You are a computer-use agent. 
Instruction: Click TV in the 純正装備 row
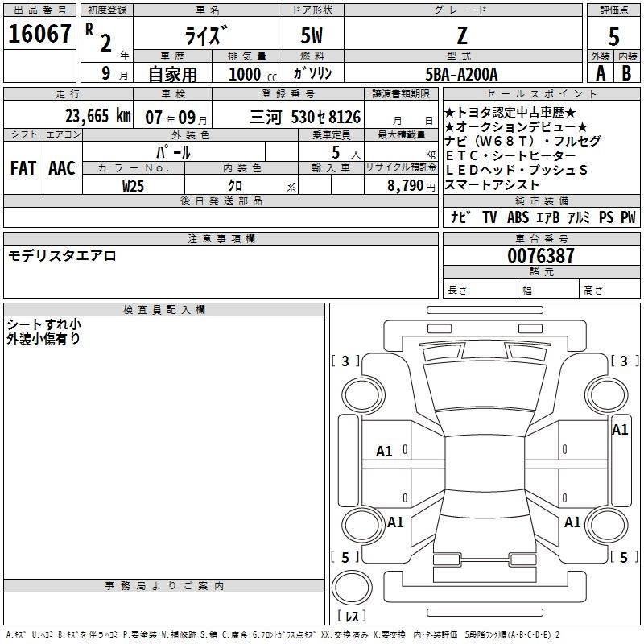(x=489, y=217)
